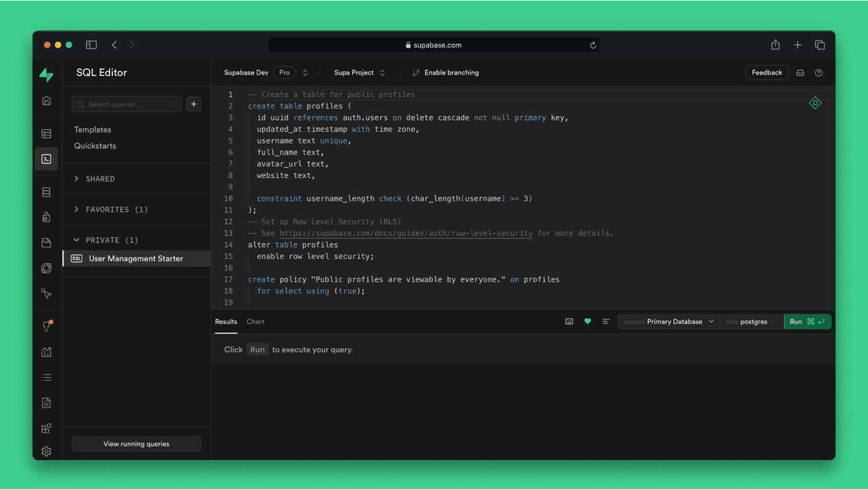Viewport: 868px width, 489px height.
Task: Select the SQL Editor sidebar icon
Action: [x=46, y=158]
